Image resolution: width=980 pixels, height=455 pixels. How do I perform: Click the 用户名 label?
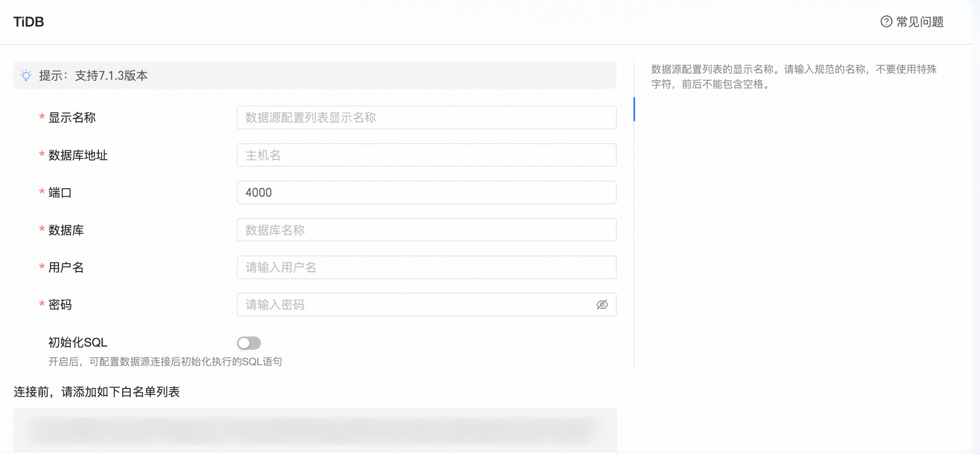tap(66, 267)
